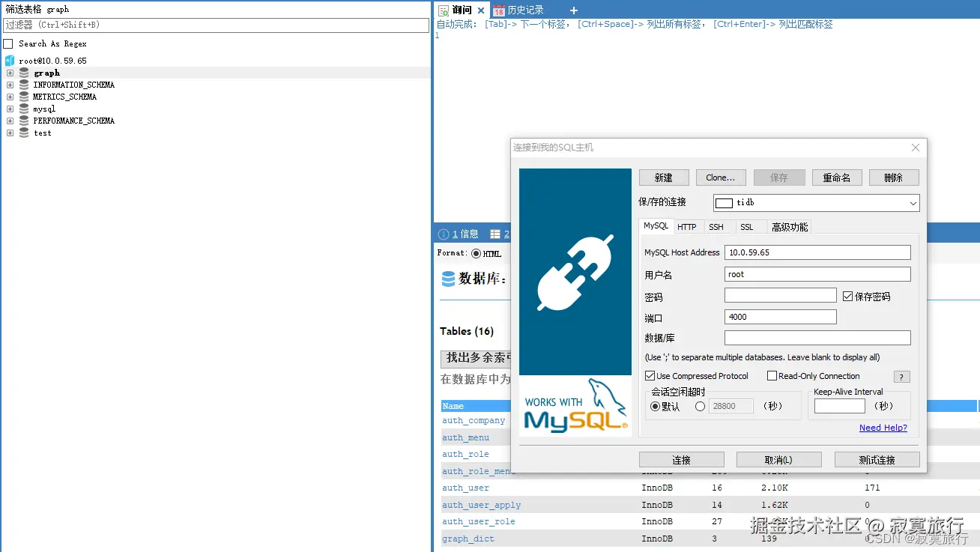This screenshot has height=552, width=980.
Task: Focus 数据/库 input field
Action: (x=817, y=338)
